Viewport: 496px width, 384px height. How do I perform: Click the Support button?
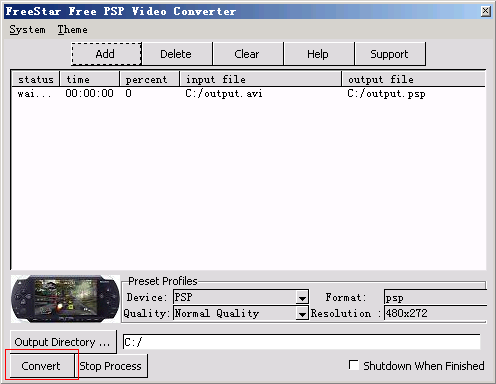(390, 54)
